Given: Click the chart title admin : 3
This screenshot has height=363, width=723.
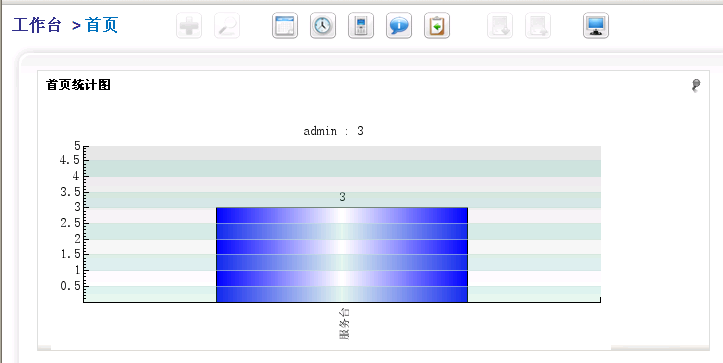Looking at the screenshot, I should [x=333, y=131].
